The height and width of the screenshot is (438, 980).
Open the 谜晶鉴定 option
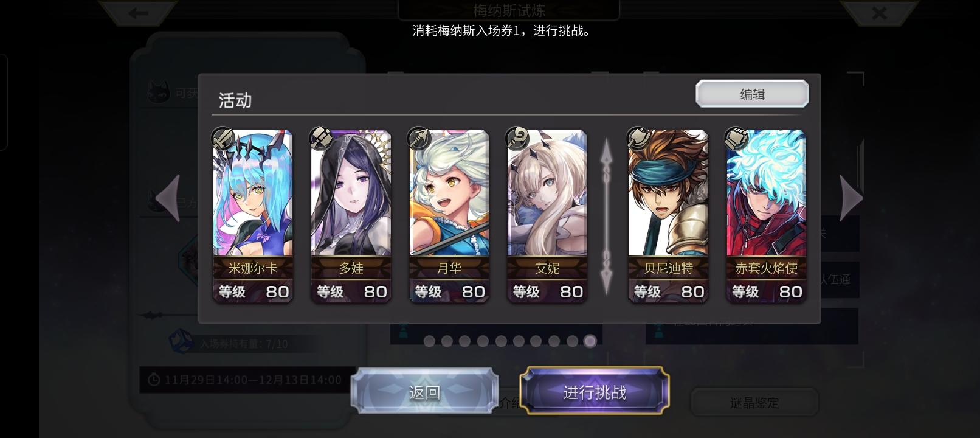(x=754, y=403)
